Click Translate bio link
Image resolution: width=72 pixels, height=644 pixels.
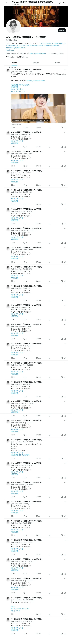point(10,50)
